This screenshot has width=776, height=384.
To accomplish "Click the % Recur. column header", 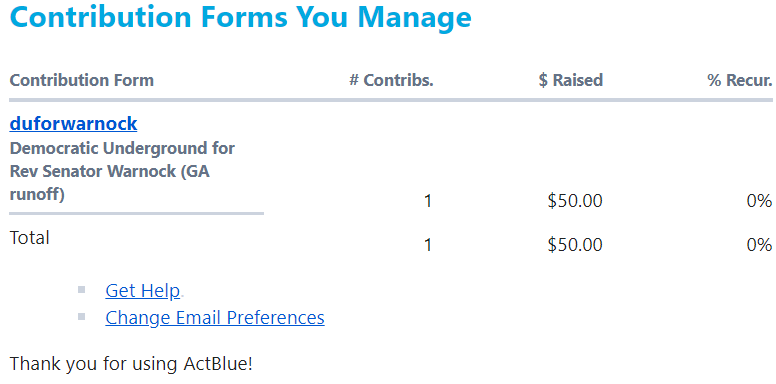I will click(x=740, y=80).
